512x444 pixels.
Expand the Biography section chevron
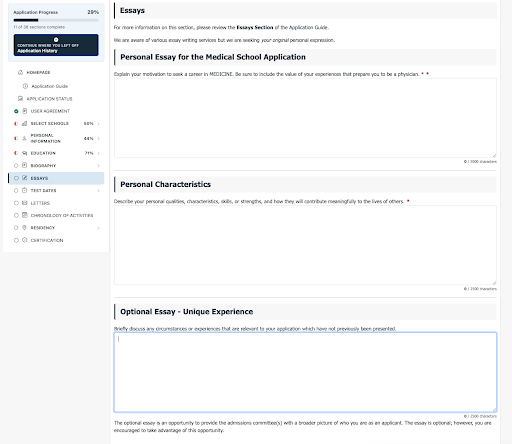point(98,166)
